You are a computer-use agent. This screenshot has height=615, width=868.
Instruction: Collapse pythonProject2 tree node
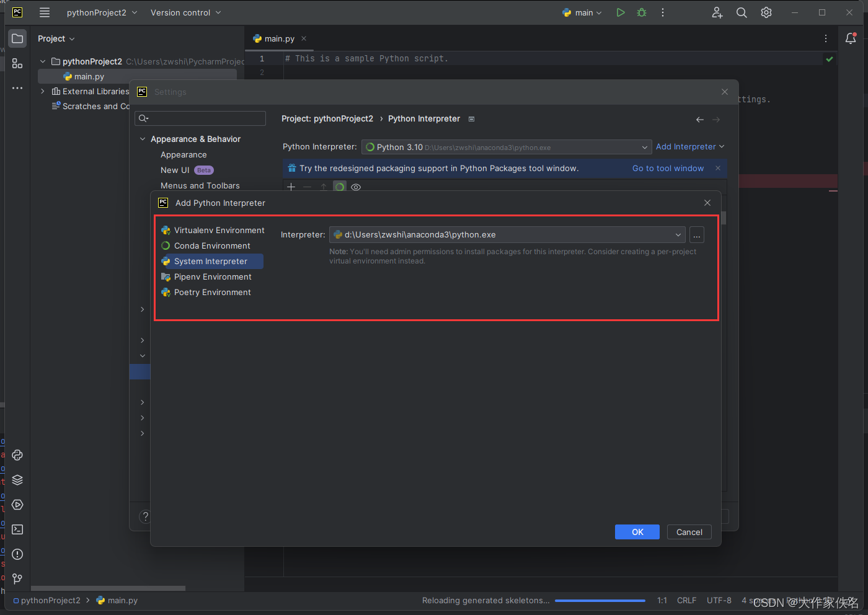[x=43, y=61]
